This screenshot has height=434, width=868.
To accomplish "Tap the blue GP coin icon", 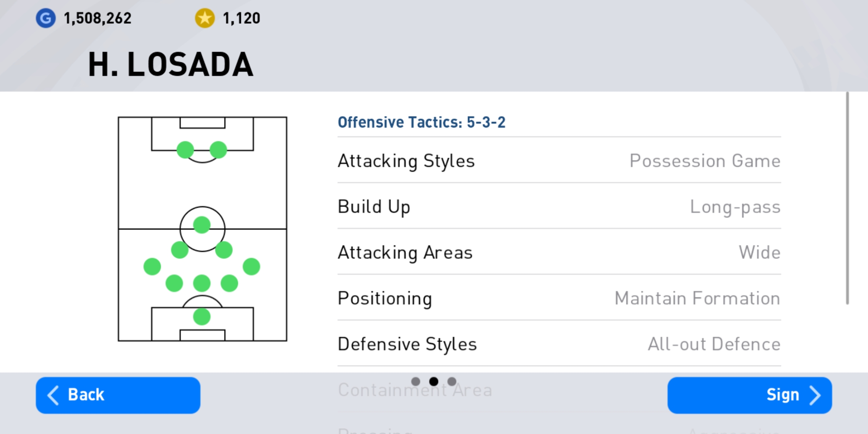I will (45, 18).
